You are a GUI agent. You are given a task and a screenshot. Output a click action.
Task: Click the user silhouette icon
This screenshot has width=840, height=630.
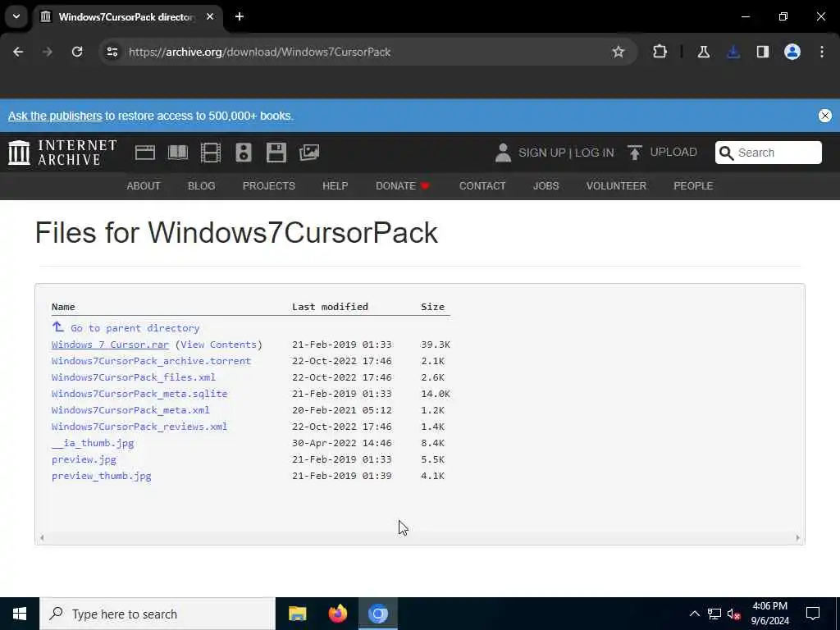503,153
